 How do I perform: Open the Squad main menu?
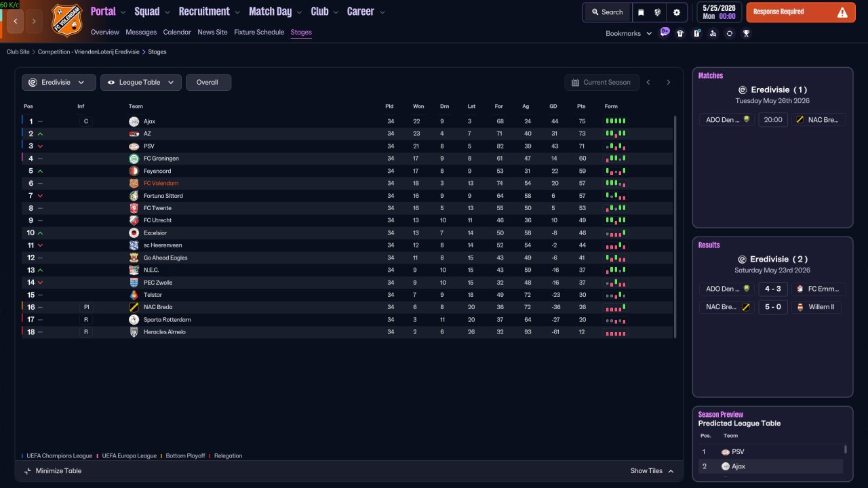point(153,12)
